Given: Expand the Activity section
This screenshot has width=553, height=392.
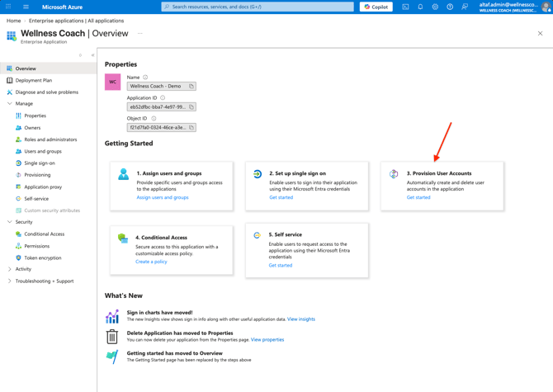Looking at the screenshot, I should (10, 269).
